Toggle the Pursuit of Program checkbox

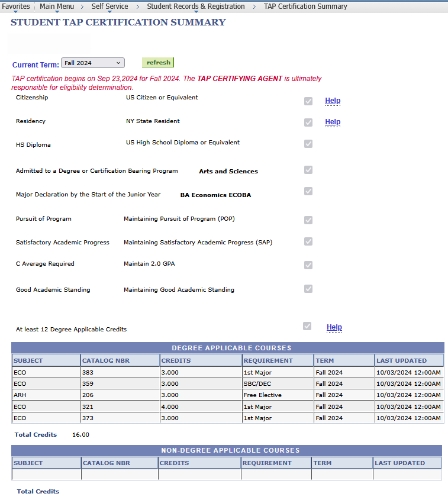coord(308,220)
